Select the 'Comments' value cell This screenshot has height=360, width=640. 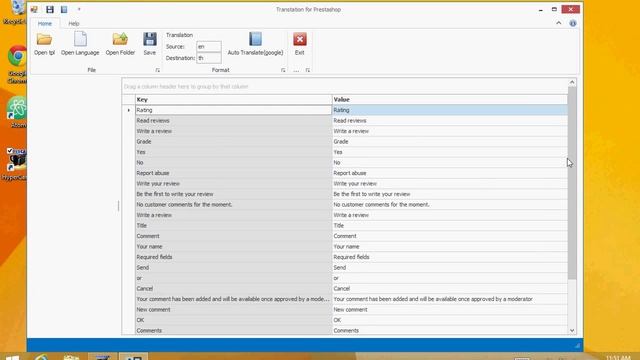(x=449, y=331)
